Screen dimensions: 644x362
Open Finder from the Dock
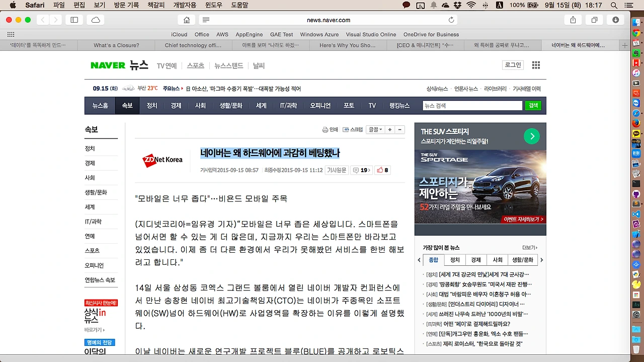click(636, 23)
